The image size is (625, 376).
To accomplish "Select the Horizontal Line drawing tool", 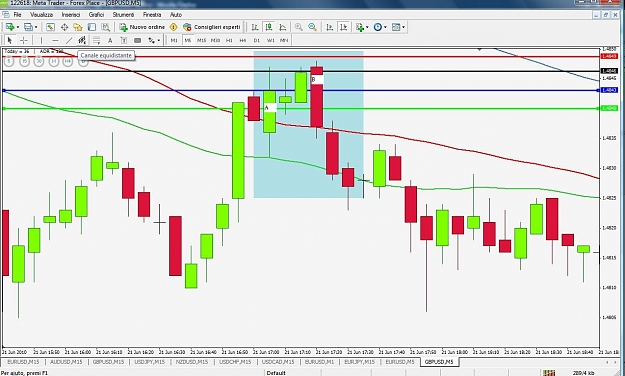I will [x=55, y=40].
